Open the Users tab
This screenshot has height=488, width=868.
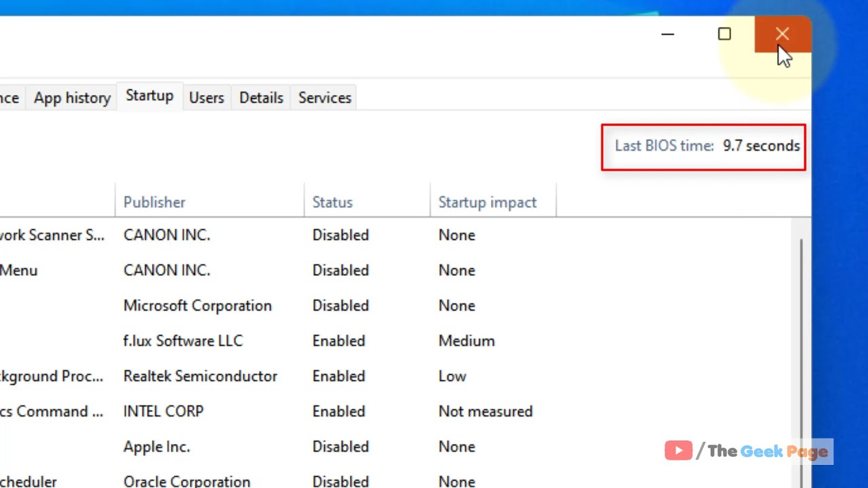click(206, 98)
